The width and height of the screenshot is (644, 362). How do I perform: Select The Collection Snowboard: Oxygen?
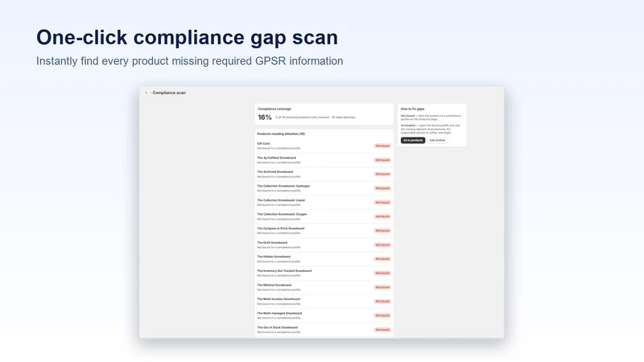pyautogui.click(x=324, y=216)
